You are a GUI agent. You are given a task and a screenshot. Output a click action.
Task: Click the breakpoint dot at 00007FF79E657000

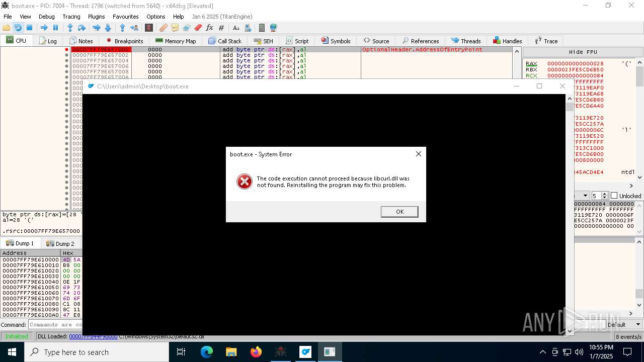point(66,50)
